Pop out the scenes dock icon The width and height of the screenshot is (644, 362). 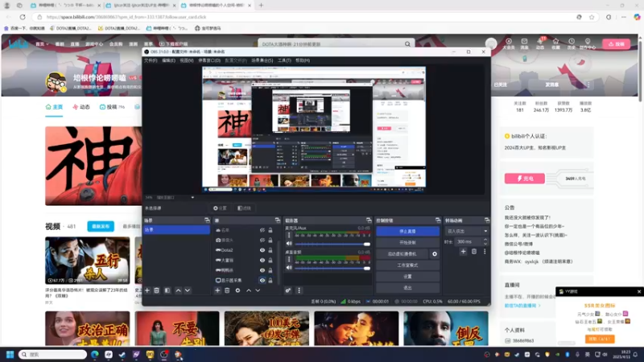207,220
